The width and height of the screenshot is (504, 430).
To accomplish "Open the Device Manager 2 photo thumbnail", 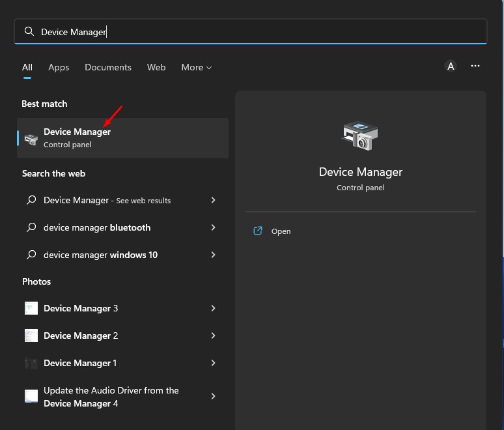I will (31, 336).
